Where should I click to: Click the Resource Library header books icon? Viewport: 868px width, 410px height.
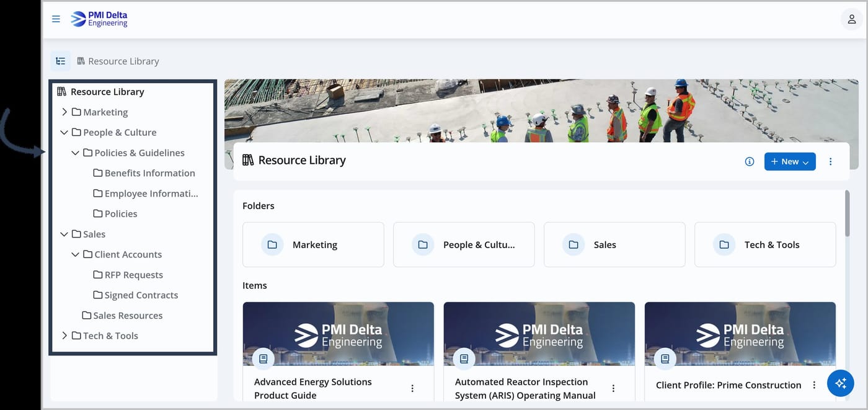click(x=248, y=160)
